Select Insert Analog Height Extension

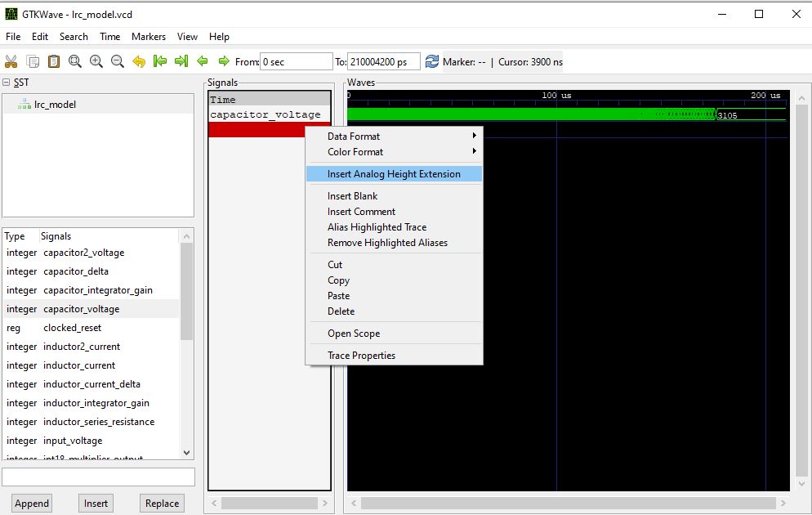click(394, 173)
